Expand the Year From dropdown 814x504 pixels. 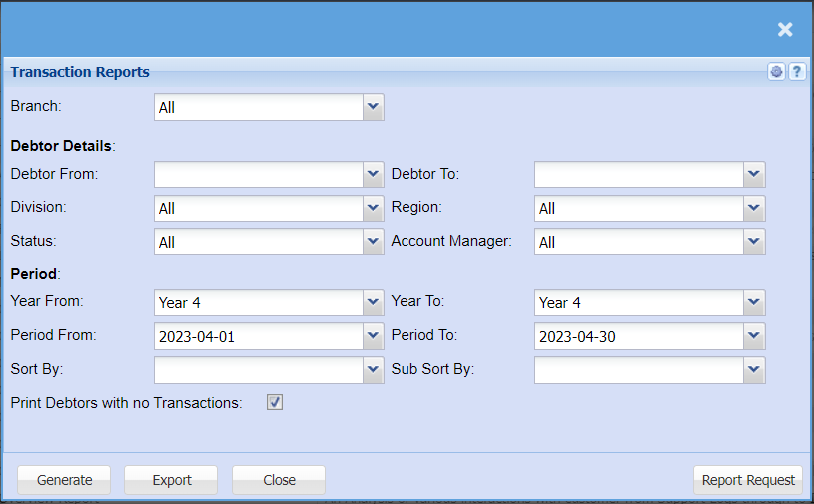[373, 302]
